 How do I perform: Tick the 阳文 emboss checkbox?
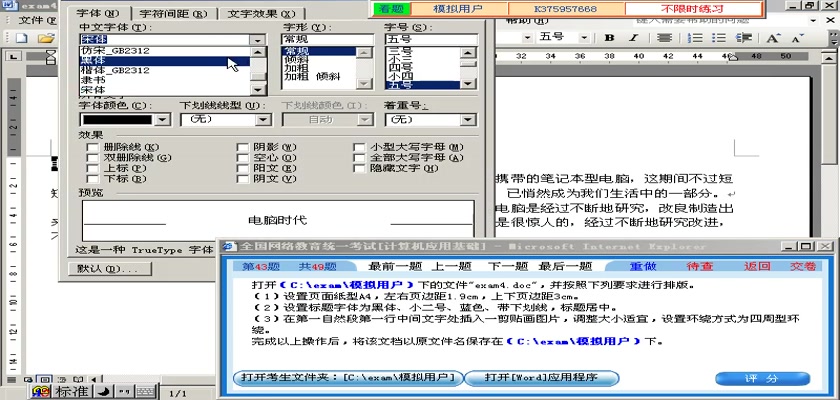point(243,168)
